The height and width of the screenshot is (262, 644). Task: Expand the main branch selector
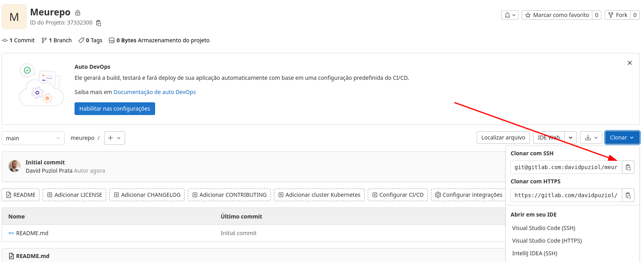pos(33,138)
